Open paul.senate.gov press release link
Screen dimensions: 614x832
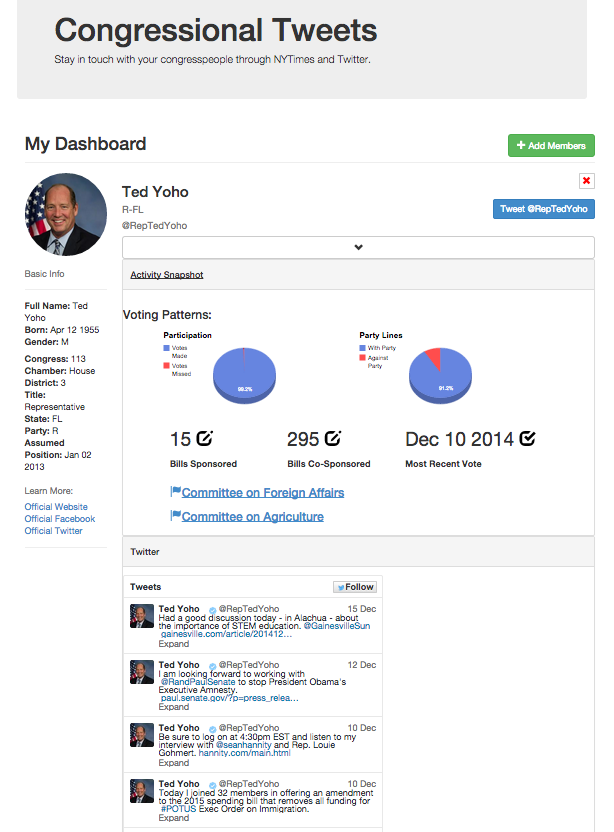pyautogui.click(x=229, y=698)
